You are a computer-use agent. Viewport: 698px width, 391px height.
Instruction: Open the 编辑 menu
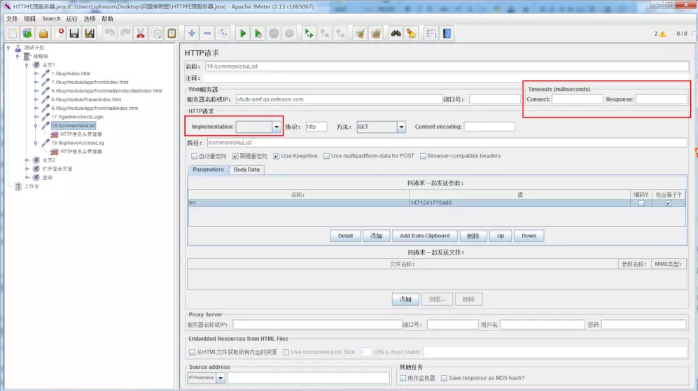click(x=30, y=19)
